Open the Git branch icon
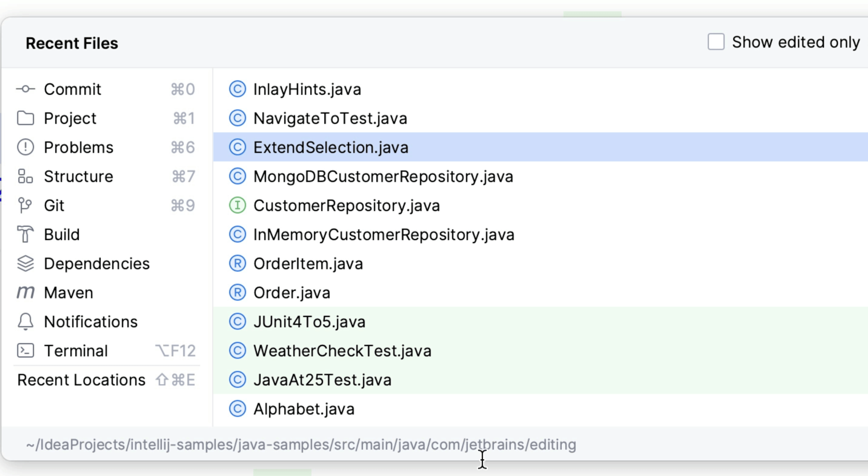 [25, 205]
